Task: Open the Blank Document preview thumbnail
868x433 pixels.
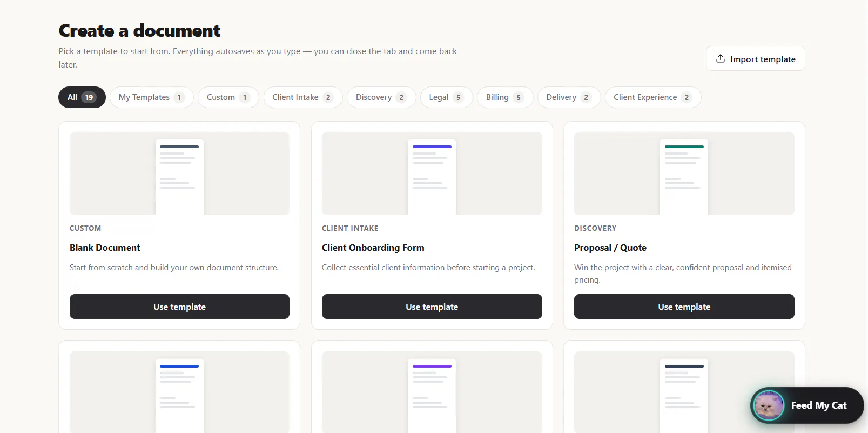Action: click(x=179, y=174)
